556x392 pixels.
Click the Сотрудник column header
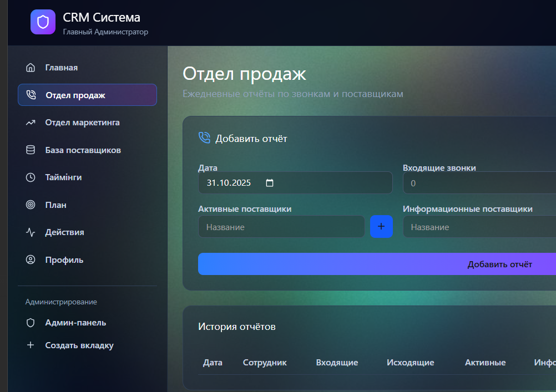(265, 363)
